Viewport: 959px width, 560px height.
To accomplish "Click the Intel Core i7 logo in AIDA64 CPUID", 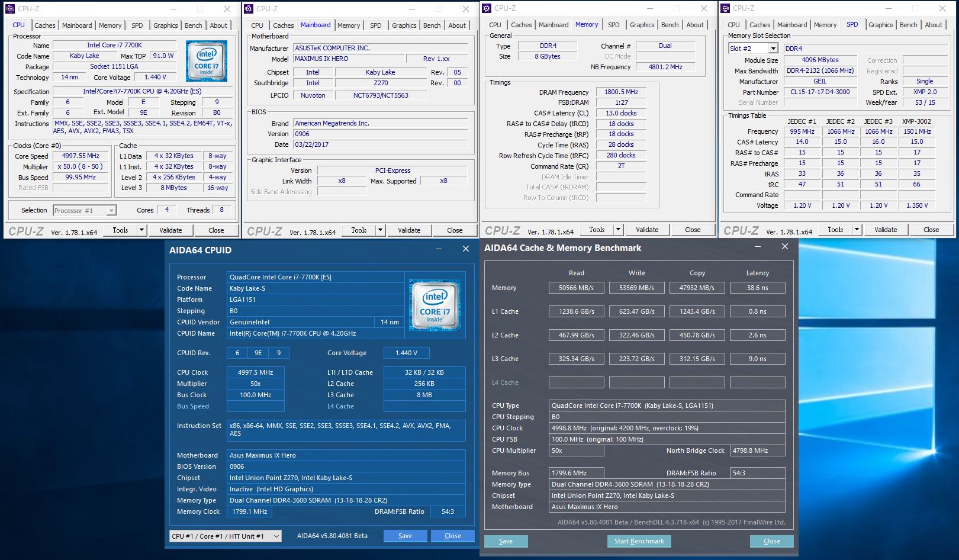I will point(435,304).
